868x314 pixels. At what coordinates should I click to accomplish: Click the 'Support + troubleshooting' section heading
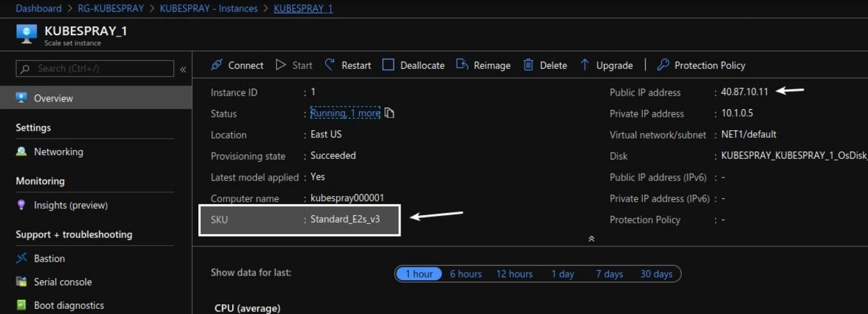[x=74, y=234]
